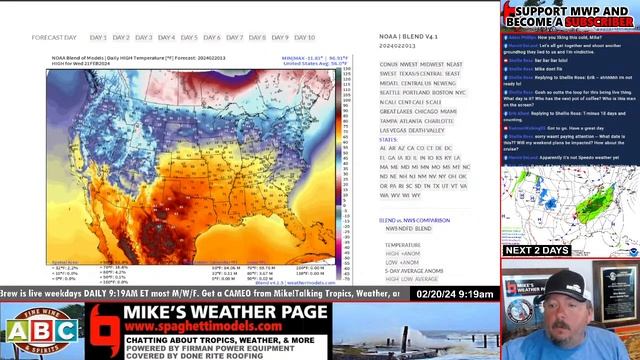Select the FL state link

(x=382, y=158)
